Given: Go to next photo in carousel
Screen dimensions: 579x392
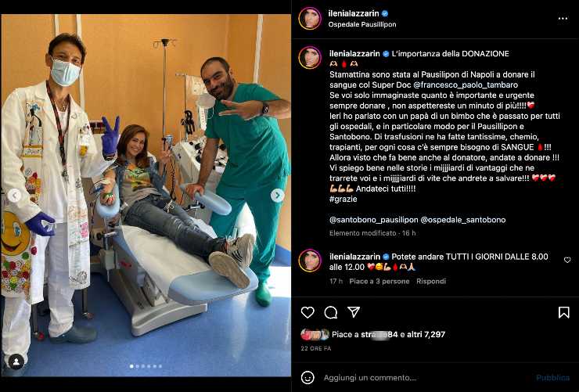Looking at the screenshot, I should coord(277,196).
